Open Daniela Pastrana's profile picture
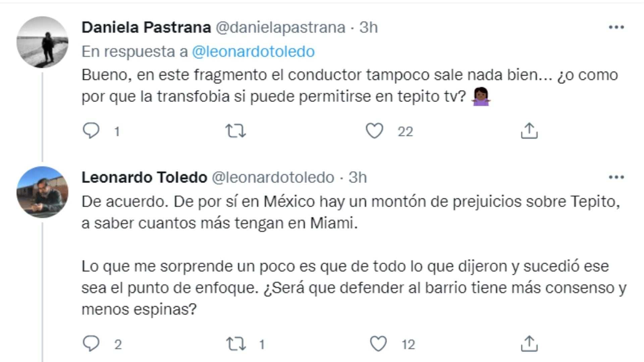 [x=43, y=42]
